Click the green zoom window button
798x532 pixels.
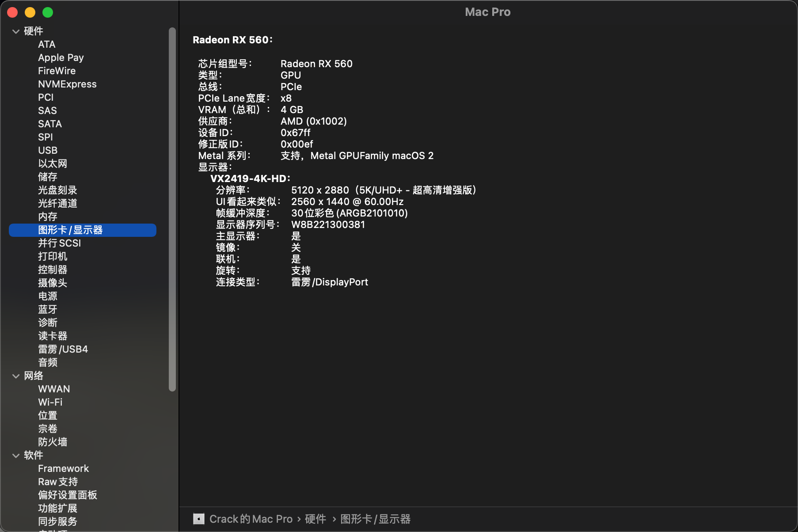point(48,12)
